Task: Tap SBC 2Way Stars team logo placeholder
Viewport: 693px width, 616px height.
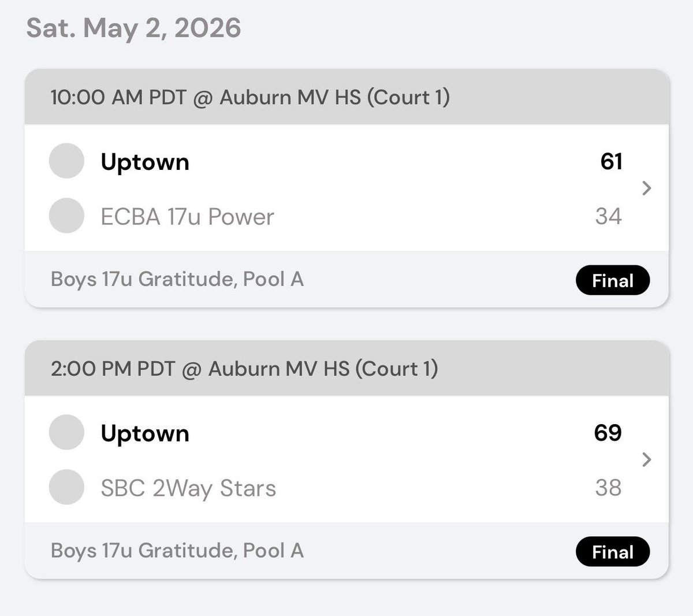Action: tap(67, 487)
